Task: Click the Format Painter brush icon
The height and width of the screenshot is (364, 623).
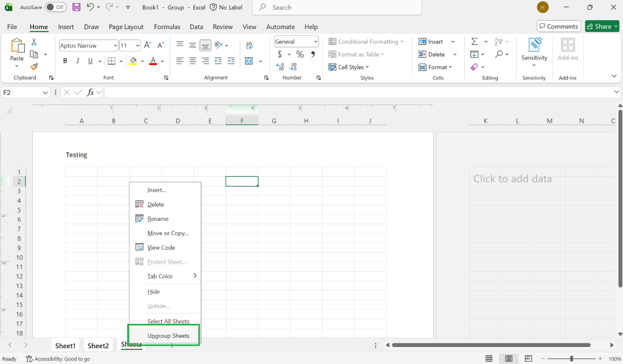Action: pos(34,67)
